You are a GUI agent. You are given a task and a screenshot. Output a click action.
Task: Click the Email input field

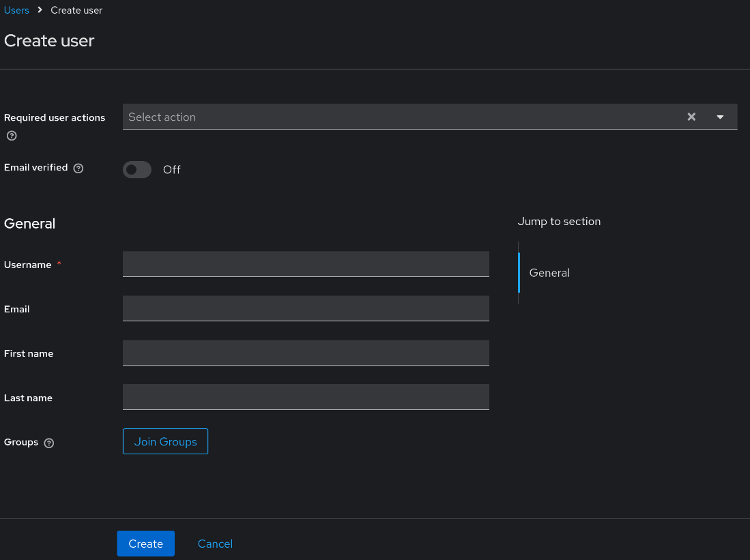(x=306, y=308)
